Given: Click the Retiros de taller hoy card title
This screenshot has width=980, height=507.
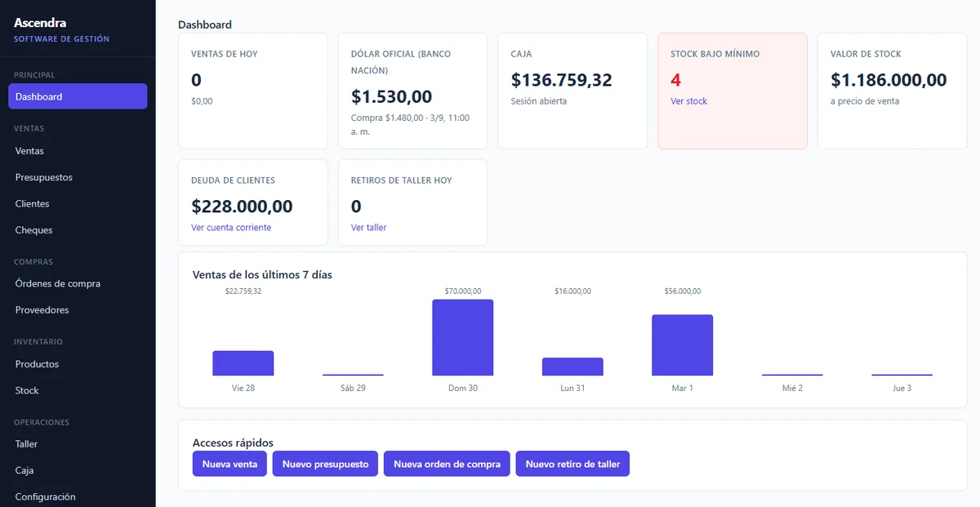Looking at the screenshot, I should coord(401,180).
